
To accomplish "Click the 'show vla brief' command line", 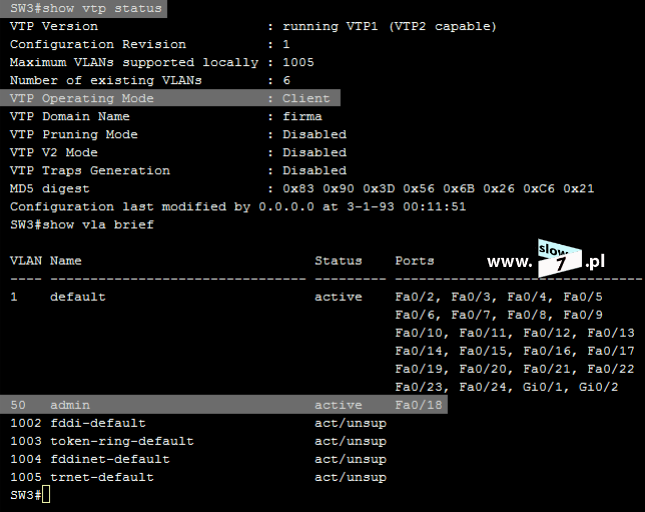I will [x=82, y=225].
